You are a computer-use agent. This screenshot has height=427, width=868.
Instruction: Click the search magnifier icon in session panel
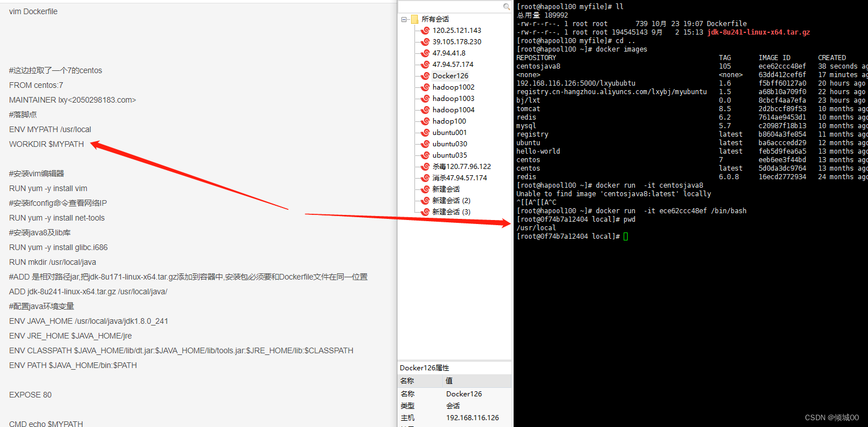coord(507,6)
